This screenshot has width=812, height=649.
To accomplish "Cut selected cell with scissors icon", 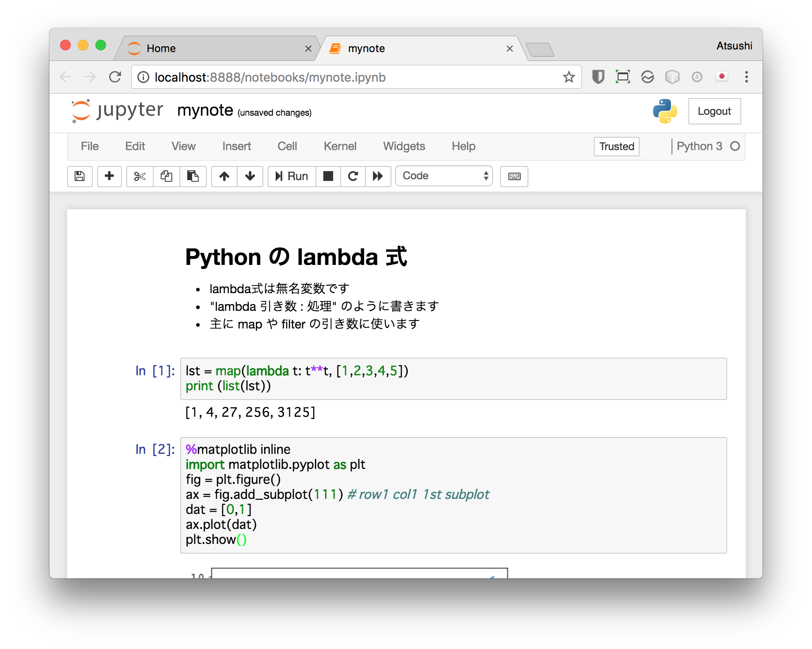I will (140, 176).
